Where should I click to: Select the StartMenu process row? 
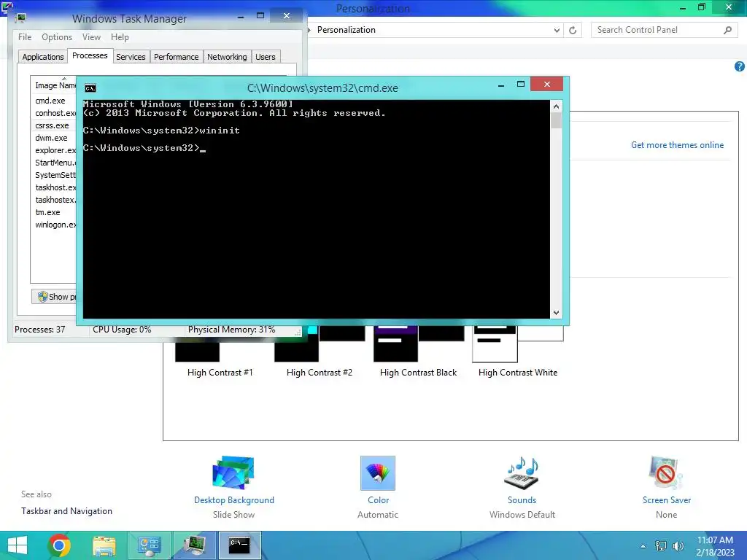[54, 163]
